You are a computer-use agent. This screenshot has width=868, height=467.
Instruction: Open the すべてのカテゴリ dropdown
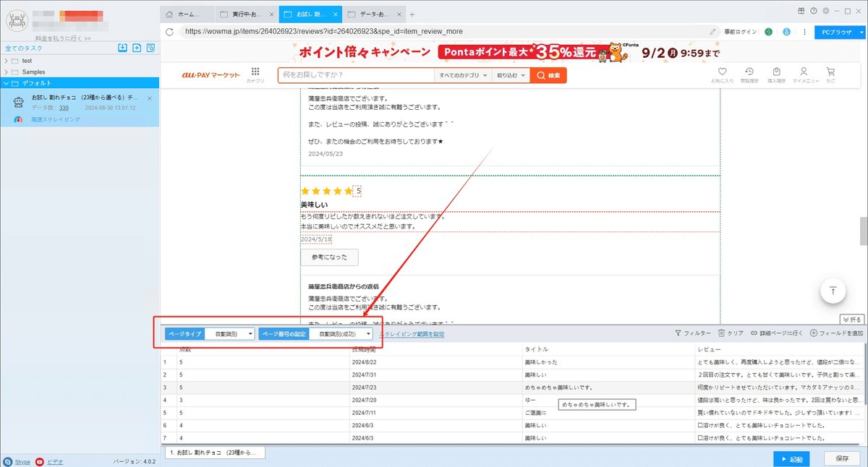(x=463, y=75)
